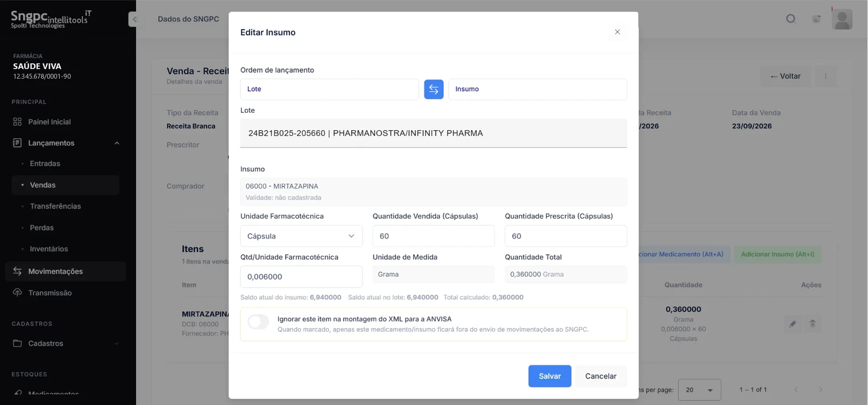Click the Unidade de Medida Grama field
868x405 pixels.
tap(433, 274)
